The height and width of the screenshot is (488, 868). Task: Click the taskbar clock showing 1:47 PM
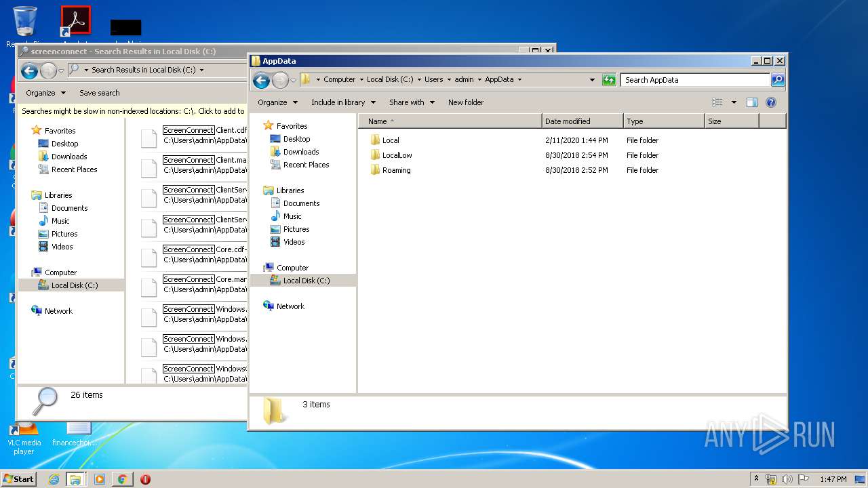tap(833, 479)
